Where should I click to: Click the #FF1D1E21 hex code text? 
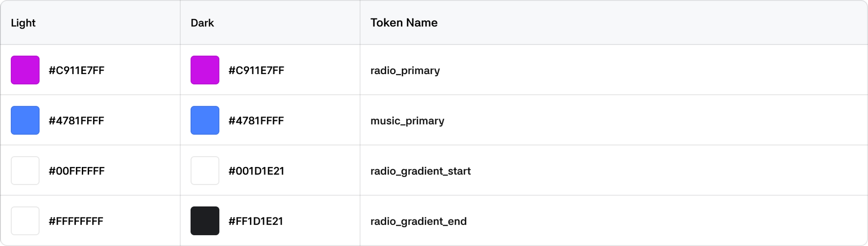tap(255, 222)
